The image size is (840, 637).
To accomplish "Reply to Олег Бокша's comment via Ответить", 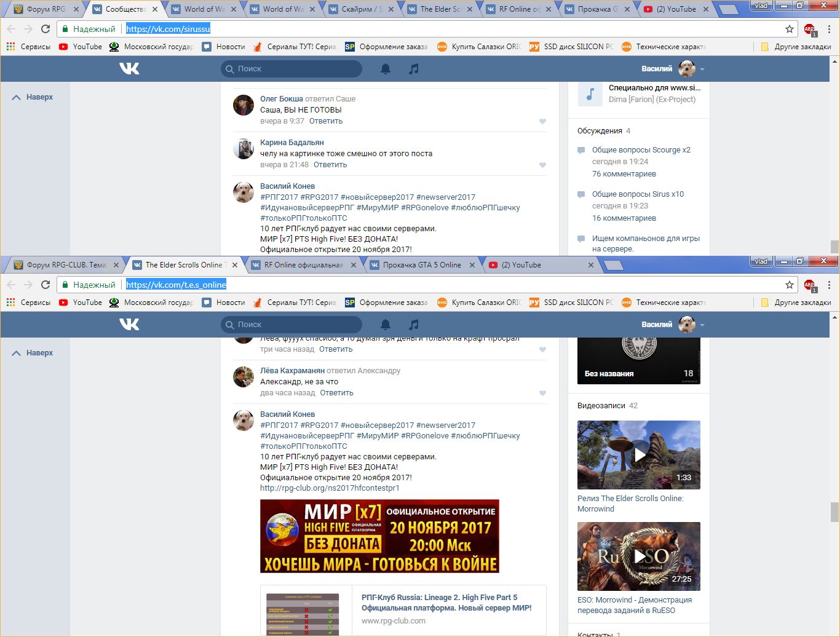I will click(x=326, y=121).
